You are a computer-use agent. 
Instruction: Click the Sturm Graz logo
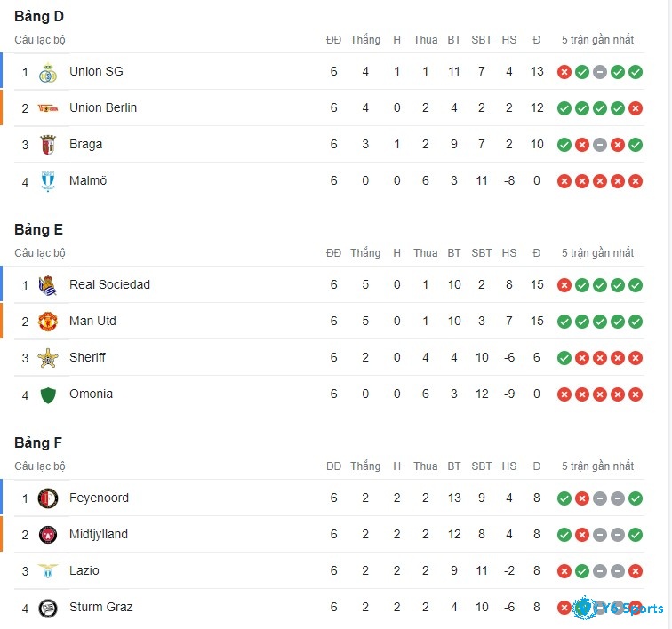48,608
